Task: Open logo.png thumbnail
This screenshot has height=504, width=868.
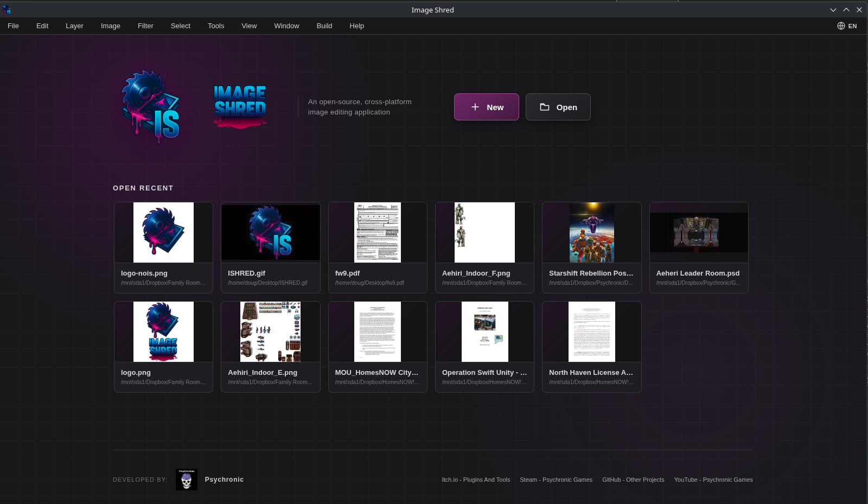Action: tap(163, 331)
